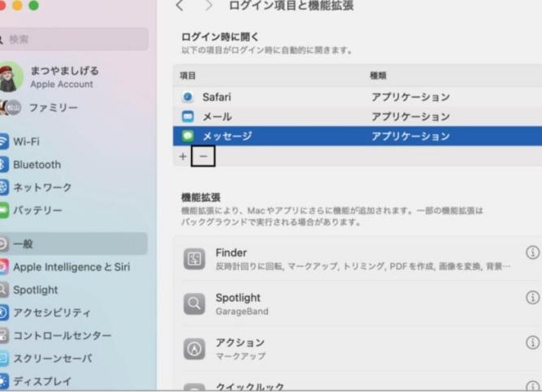Click the Apple Intelligence と Siri icon

click(3, 267)
